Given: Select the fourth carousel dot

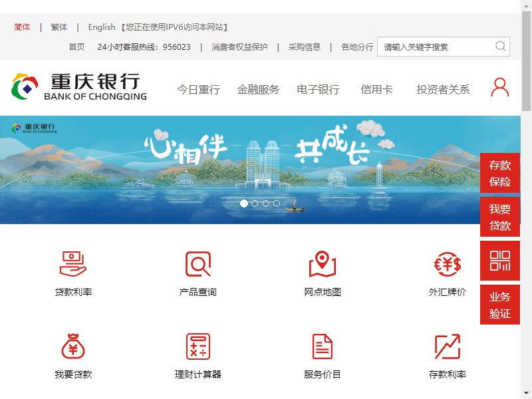Looking at the screenshot, I should [277, 203].
